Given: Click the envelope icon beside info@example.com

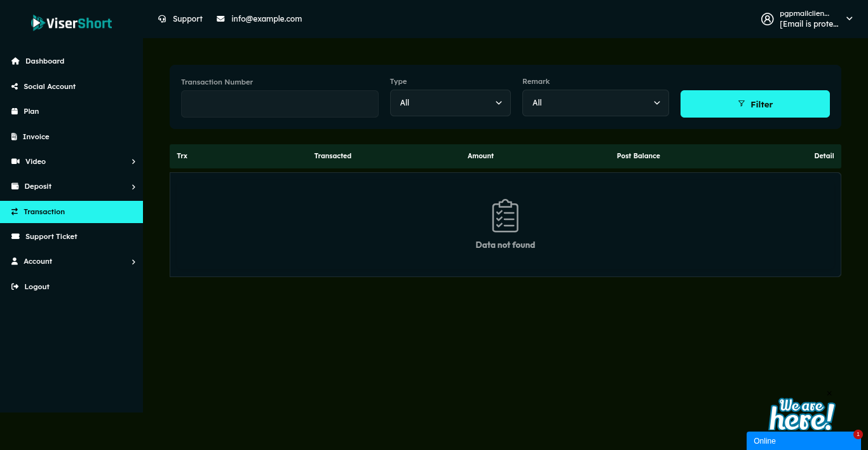Looking at the screenshot, I should [220, 19].
